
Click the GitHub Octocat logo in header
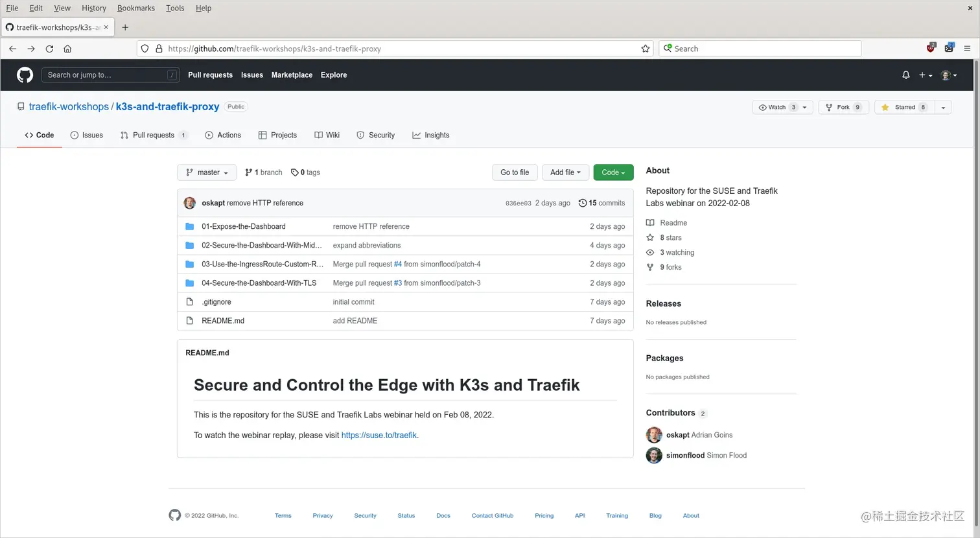(25, 75)
